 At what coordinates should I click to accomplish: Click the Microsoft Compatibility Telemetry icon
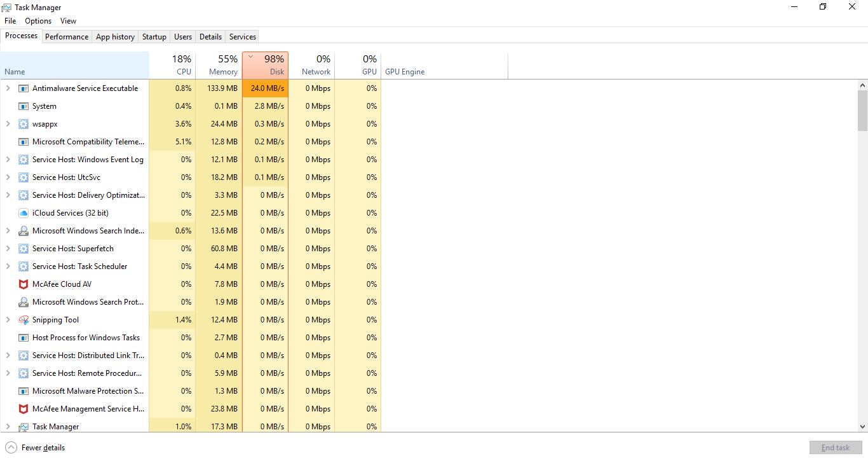(x=24, y=142)
